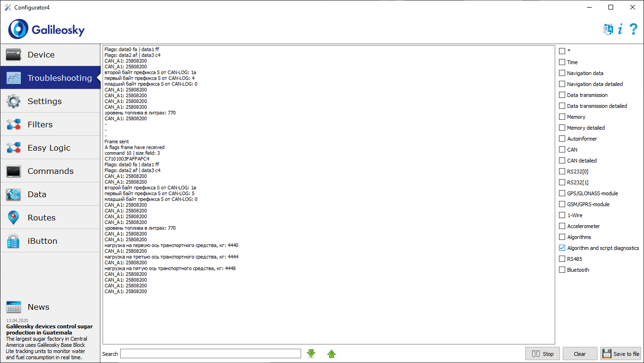Click the Save to file button
Viewport: 644px width, 363px height.
click(x=621, y=353)
